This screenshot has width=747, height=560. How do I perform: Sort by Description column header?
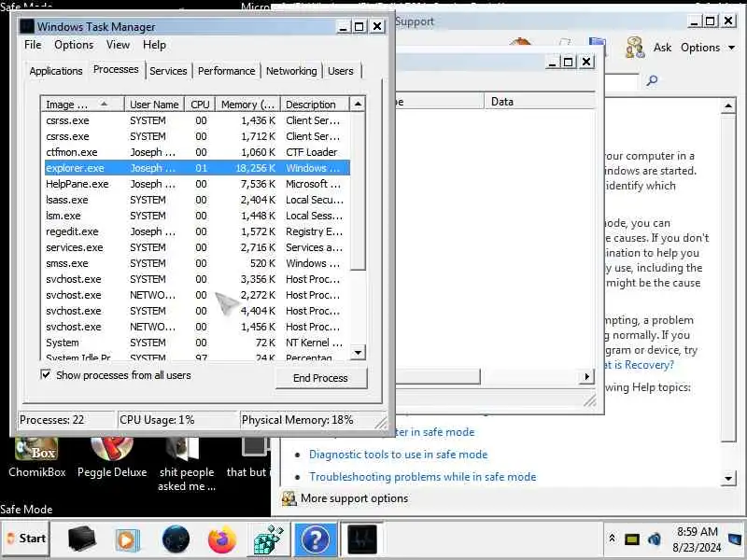point(315,105)
